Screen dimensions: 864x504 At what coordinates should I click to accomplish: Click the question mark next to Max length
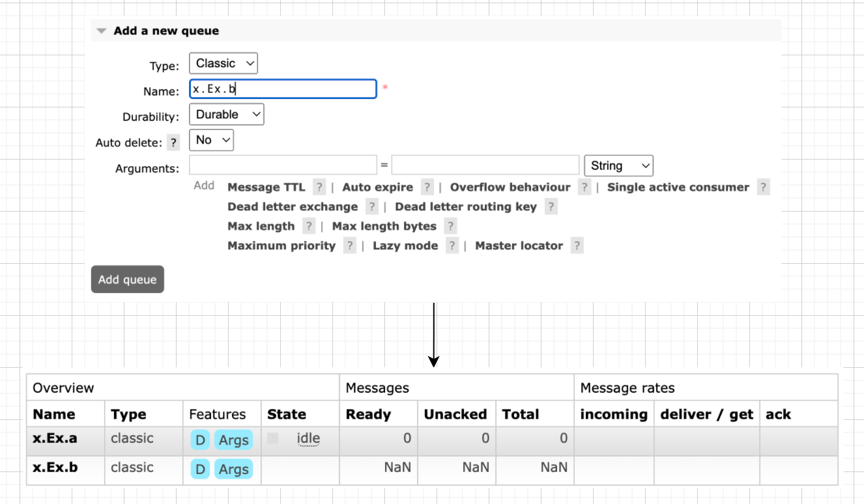click(x=309, y=227)
